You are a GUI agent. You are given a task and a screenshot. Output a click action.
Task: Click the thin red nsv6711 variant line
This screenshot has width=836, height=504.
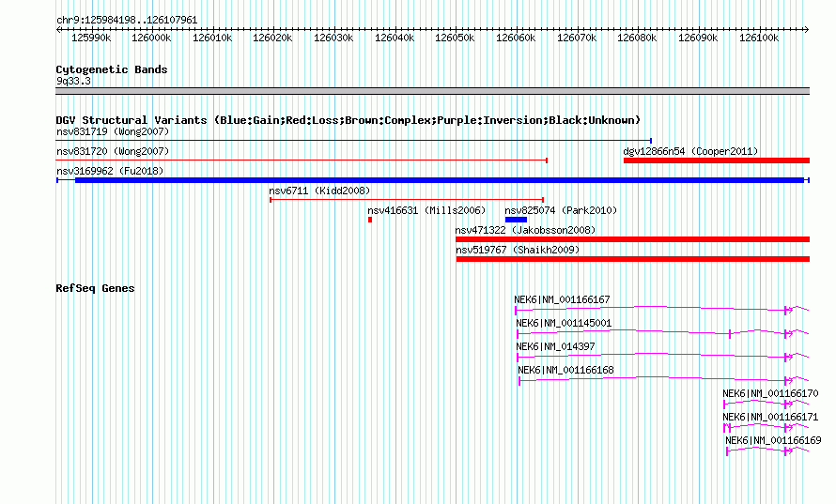(407, 200)
